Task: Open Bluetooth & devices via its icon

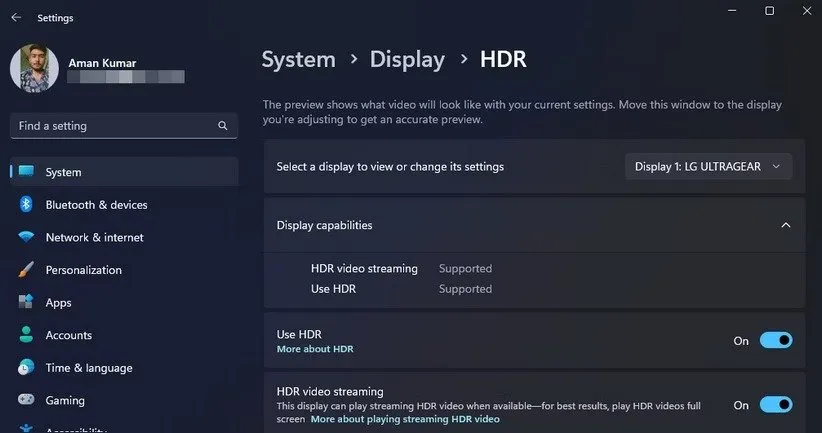Action: (x=26, y=205)
